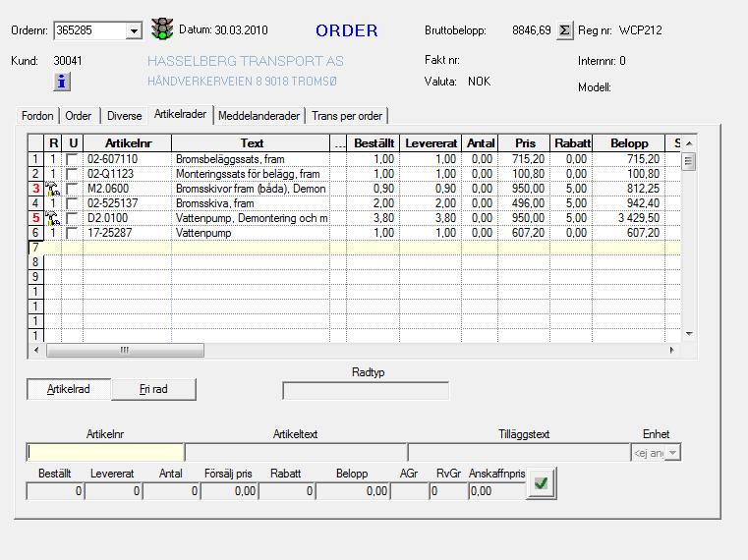This screenshot has width=748, height=560.
Task: Open the Diverse tab
Action: tap(124, 116)
